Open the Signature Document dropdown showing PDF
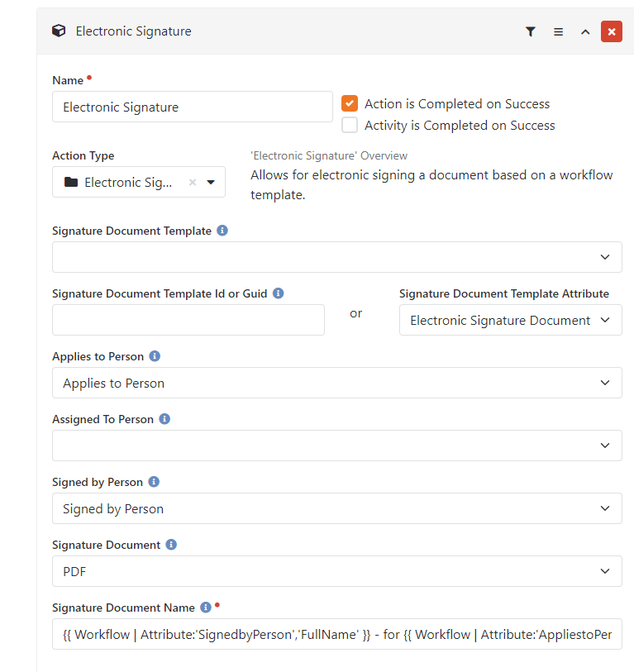The image size is (634, 672). 336,571
